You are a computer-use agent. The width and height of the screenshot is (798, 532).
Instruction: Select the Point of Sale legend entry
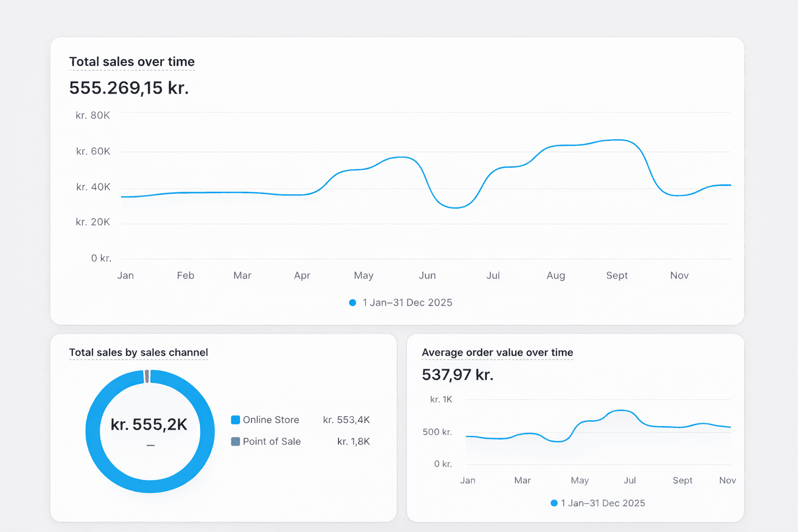pos(272,442)
